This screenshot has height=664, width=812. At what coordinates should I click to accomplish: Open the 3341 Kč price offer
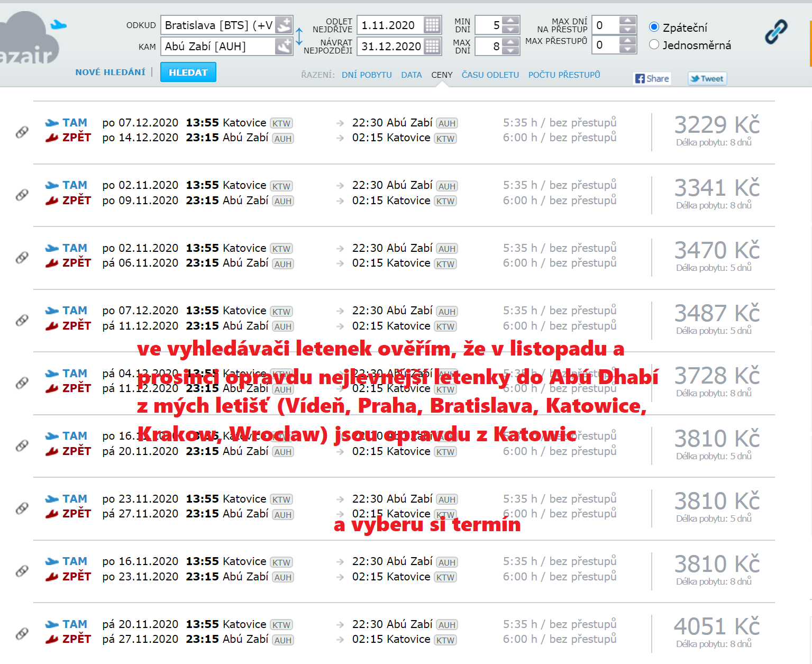717,188
